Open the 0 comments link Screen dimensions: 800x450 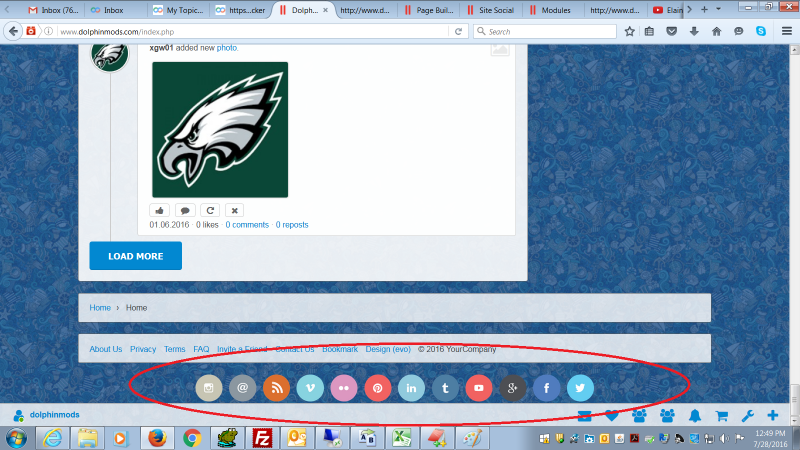[x=247, y=224]
